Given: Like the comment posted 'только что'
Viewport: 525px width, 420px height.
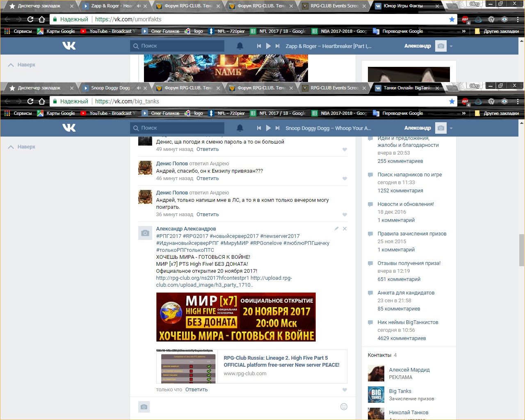Looking at the screenshot, I should pyautogui.click(x=345, y=390).
